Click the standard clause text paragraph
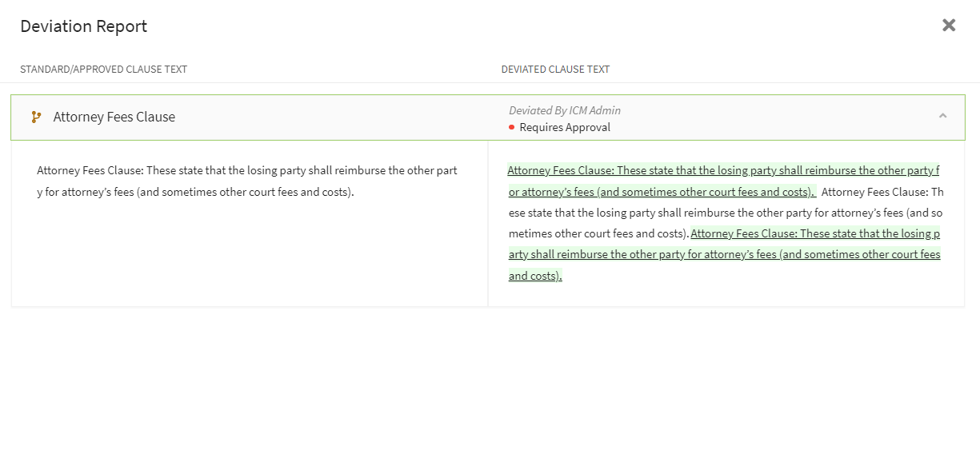This screenshot has height=454, width=980. tap(246, 181)
